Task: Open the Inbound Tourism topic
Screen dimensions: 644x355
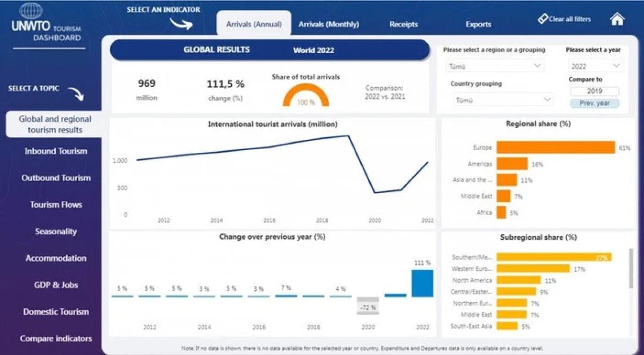Action: point(56,151)
